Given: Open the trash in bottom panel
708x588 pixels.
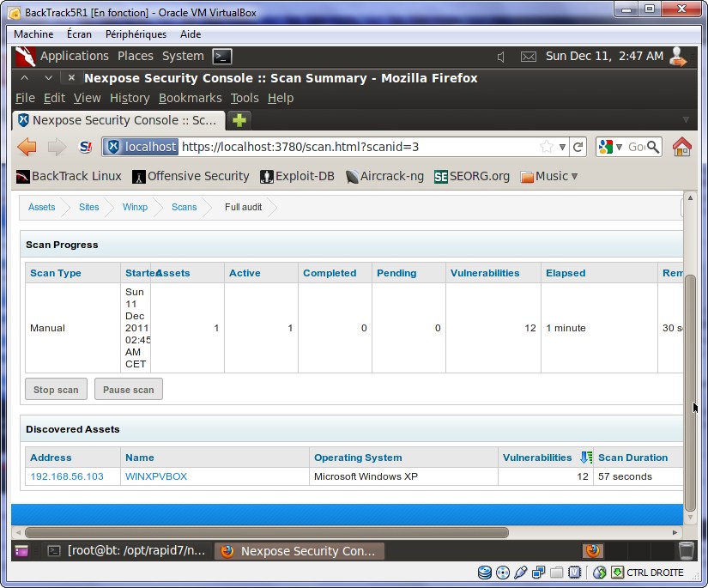Looking at the screenshot, I should coord(686,551).
